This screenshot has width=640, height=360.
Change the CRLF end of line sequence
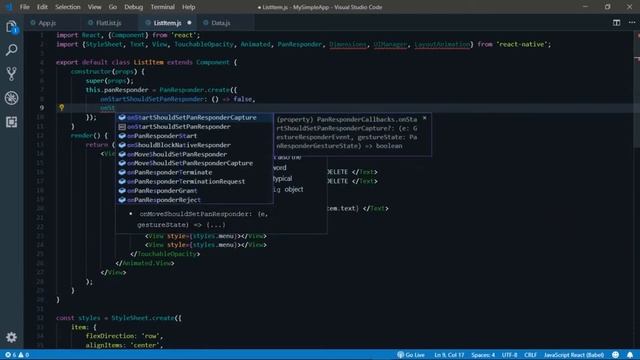point(531,355)
